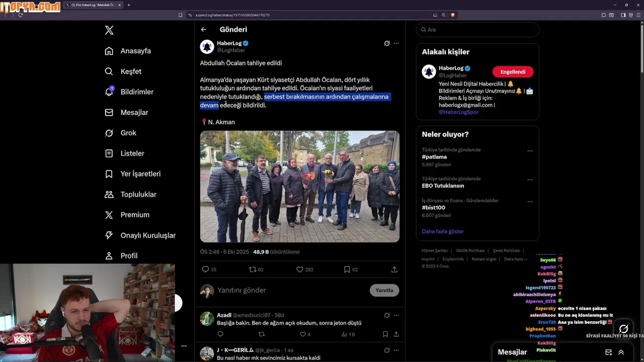Open EBO Tutuklansın trending topic

point(443,186)
